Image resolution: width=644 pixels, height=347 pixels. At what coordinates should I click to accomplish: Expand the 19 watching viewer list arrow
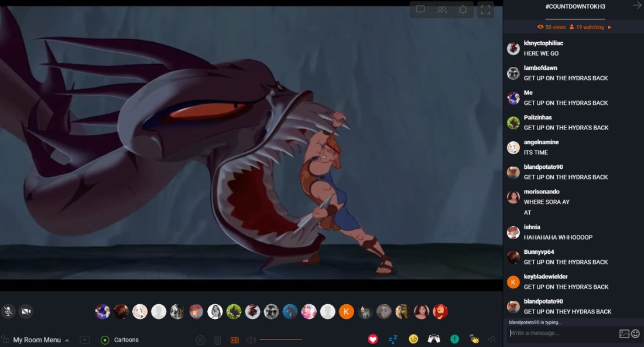tap(609, 28)
